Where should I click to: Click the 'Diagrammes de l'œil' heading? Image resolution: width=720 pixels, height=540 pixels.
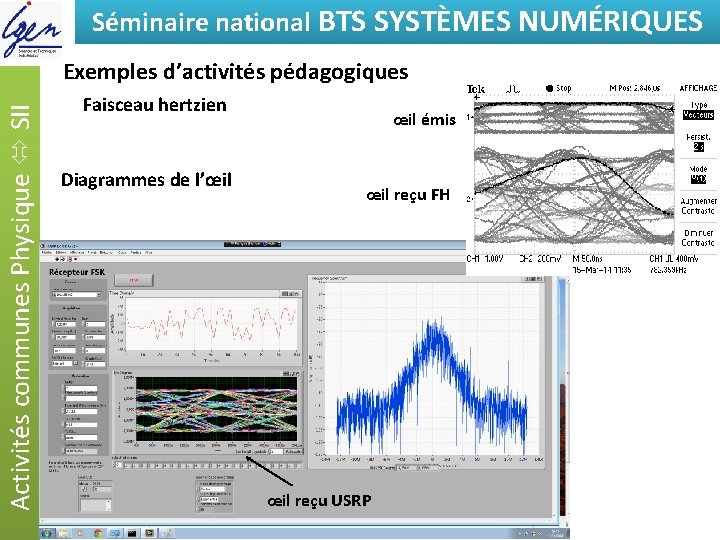pos(146,180)
